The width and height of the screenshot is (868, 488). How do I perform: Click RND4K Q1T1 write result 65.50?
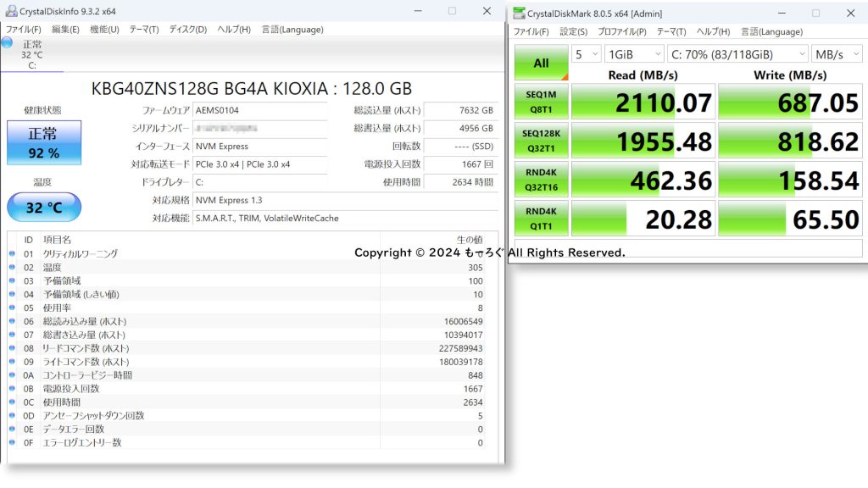point(790,218)
